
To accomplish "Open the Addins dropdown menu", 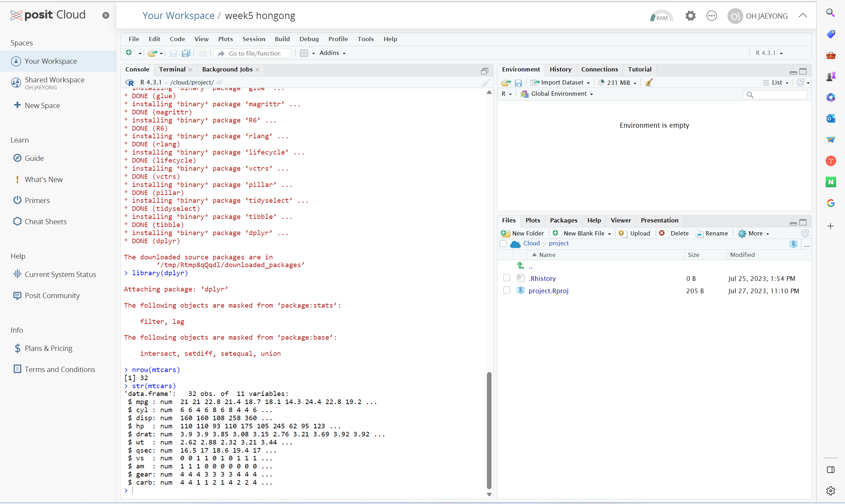I will [x=332, y=53].
